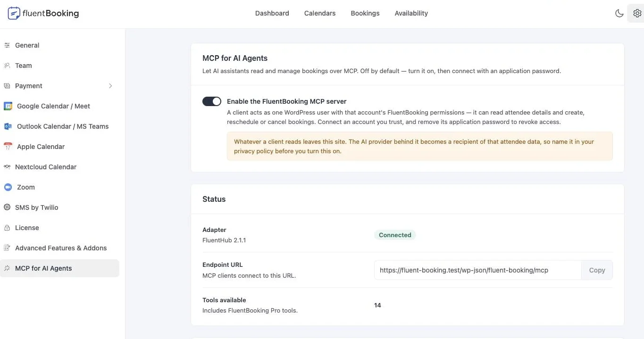Click the Endpoint URL label
This screenshot has width=644, height=339.
click(223, 265)
